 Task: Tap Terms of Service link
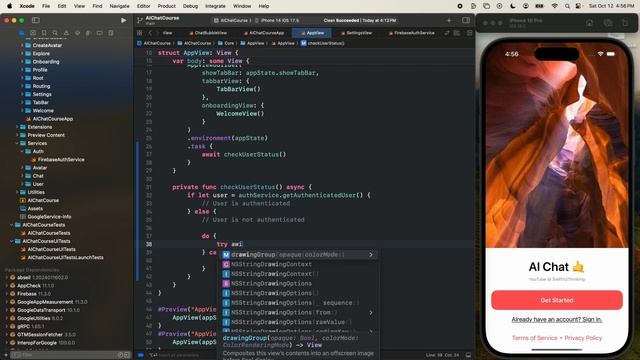(534, 338)
